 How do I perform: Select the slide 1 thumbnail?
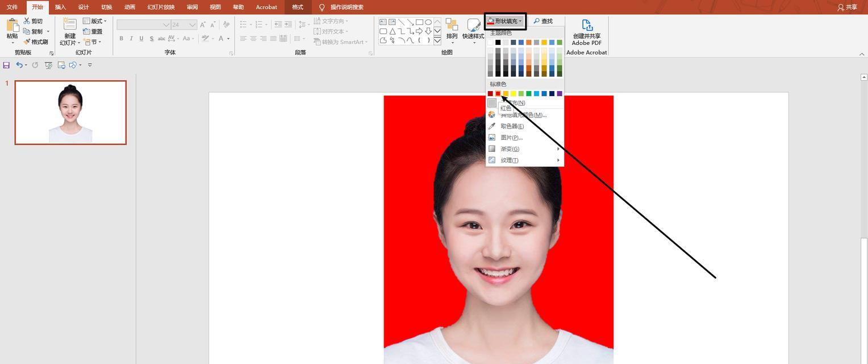coord(70,113)
